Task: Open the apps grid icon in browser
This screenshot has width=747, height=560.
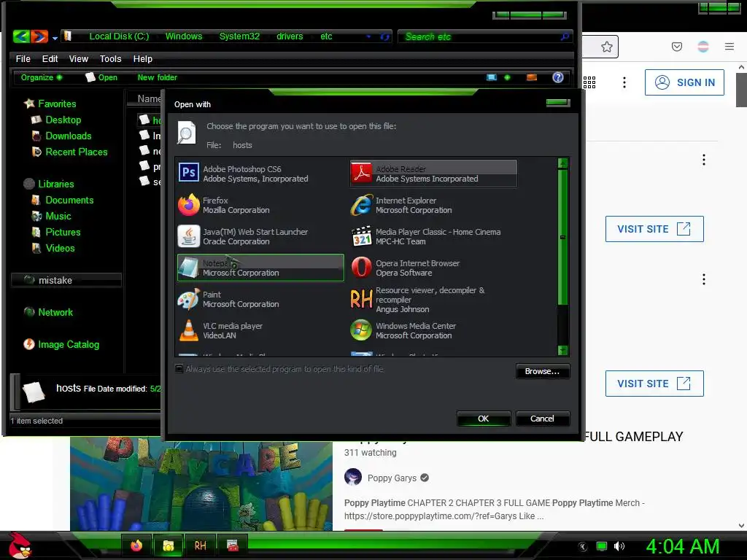Action: pyautogui.click(x=589, y=82)
